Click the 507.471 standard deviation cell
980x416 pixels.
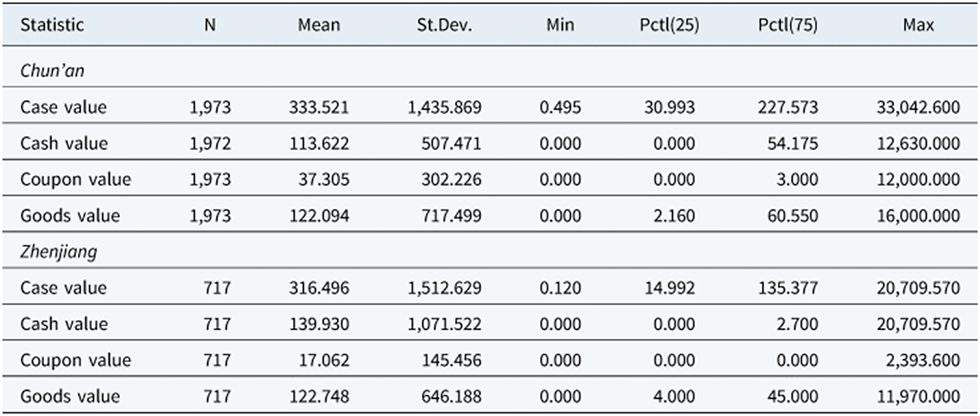coord(451,143)
